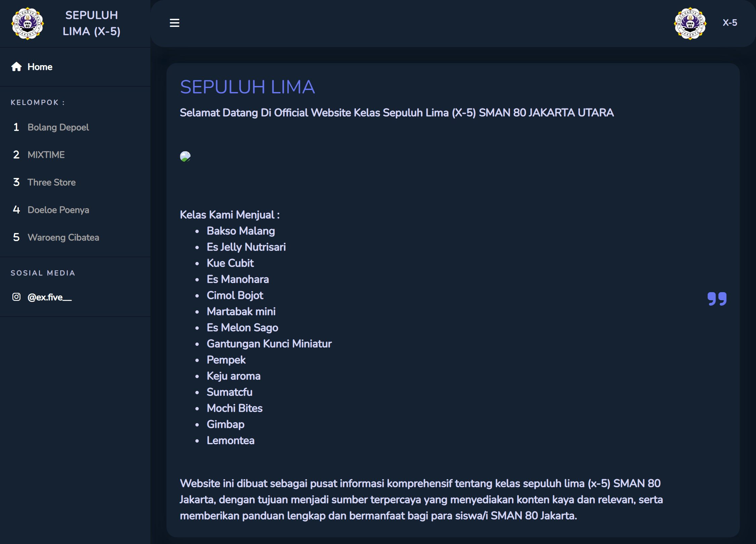Click the Instagram icon in sidebar
This screenshot has width=756, height=544.
[x=16, y=297]
